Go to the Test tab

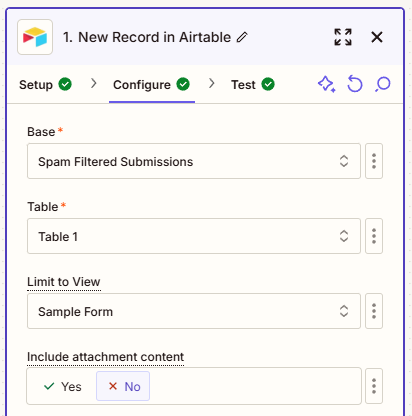[253, 85]
